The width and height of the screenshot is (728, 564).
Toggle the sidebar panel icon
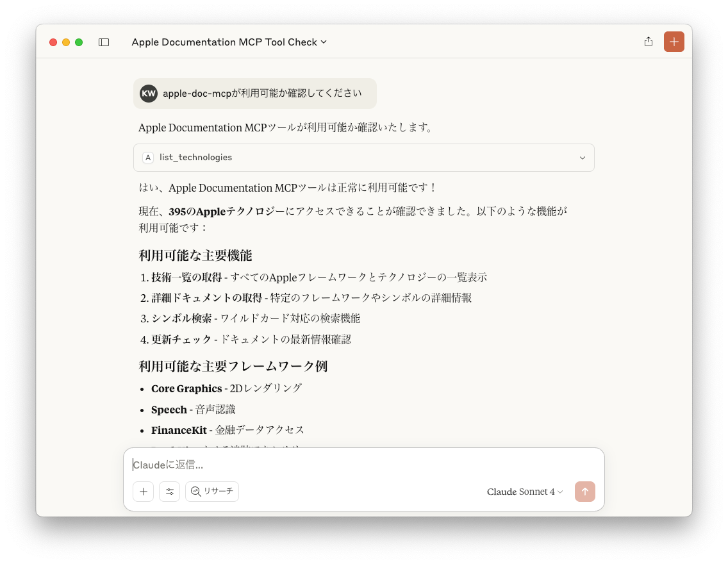tap(104, 42)
